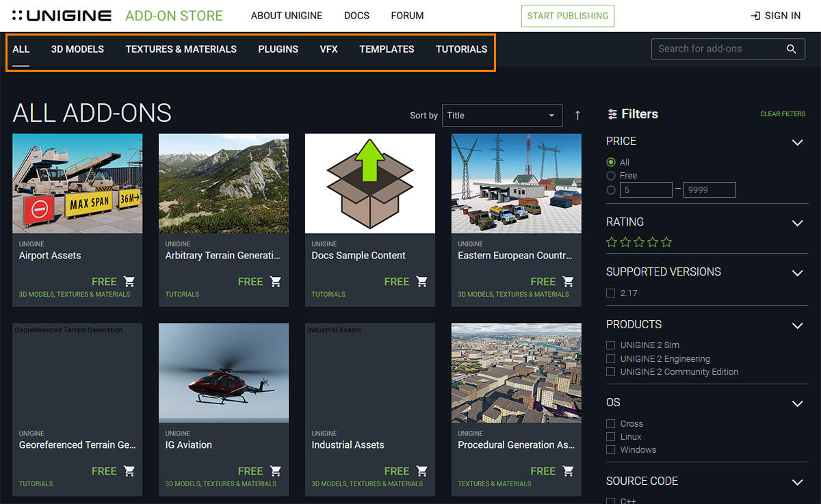The height and width of the screenshot is (504, 821).
Task: Check the Linux OS filter
Action: 610,436
